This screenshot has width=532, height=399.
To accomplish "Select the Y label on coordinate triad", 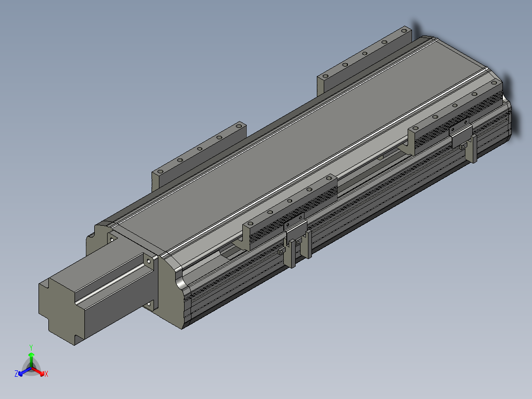I will pyautogui.click(x=31, y=348).
